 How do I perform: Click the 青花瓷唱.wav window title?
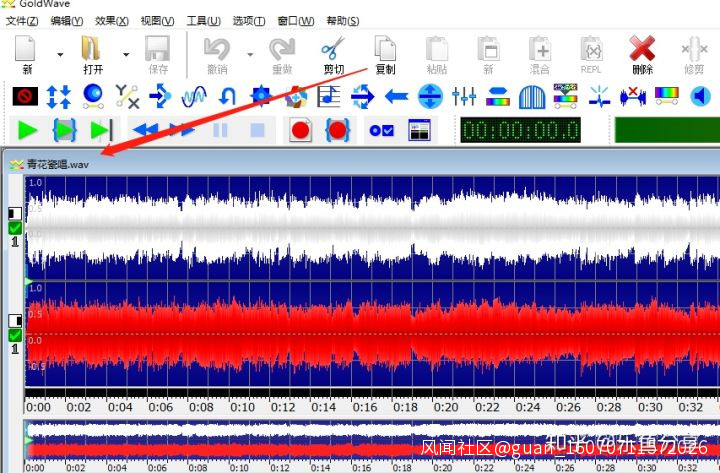point(57,164)
